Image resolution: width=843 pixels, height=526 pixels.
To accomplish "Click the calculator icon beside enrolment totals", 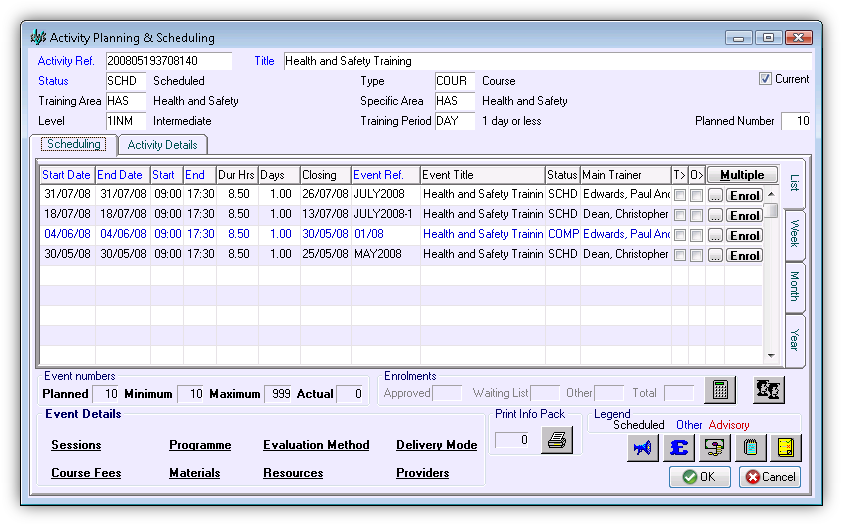I will pyautogui.click(x=720, y=390).
